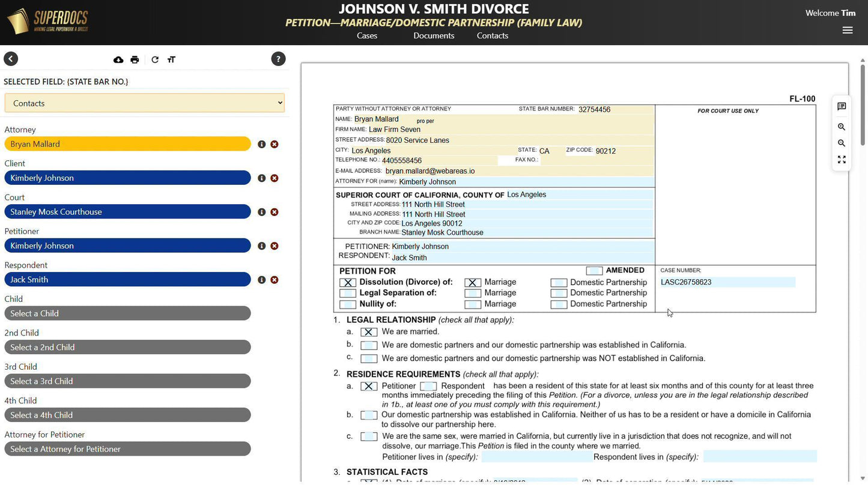Select a 2nd Child pill
The width and height of the screenshot is (868, 488).
127,348
